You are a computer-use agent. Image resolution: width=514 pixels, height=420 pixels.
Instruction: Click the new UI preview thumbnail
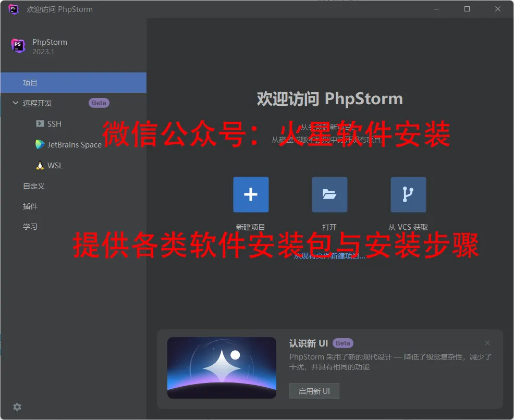tap(222, 368)
